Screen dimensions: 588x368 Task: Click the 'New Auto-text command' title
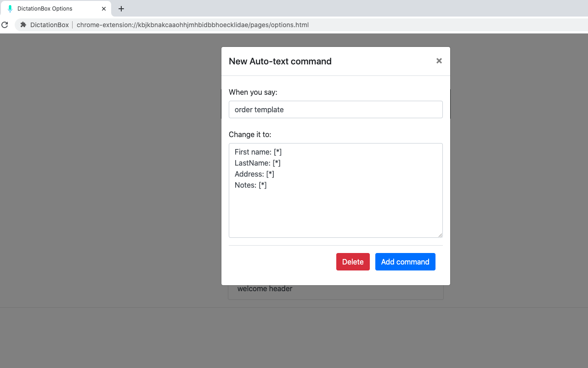click(280, 61)
